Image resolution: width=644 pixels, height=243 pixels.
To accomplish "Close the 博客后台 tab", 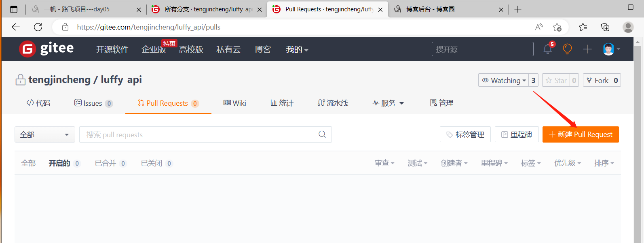I will (x=501, y=10).
